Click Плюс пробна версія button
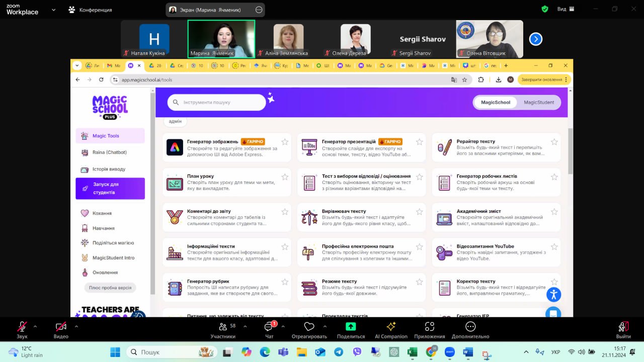 pyautogui.click(x=110, y=288)
